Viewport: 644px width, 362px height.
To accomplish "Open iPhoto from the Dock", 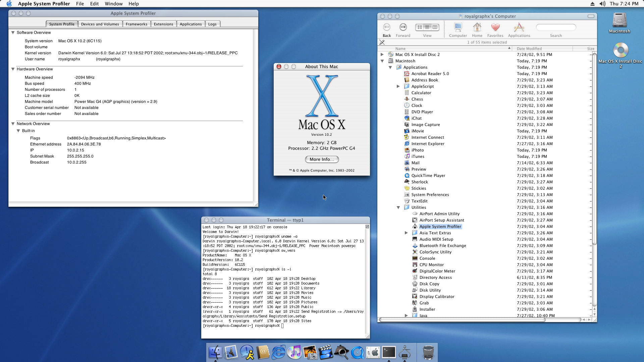I will [x=310, y=353].
